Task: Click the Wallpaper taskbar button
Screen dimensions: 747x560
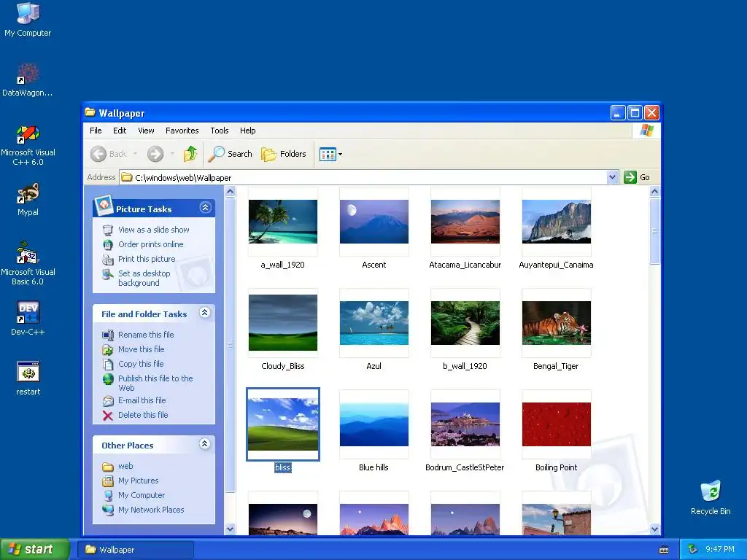Action: 135,550
